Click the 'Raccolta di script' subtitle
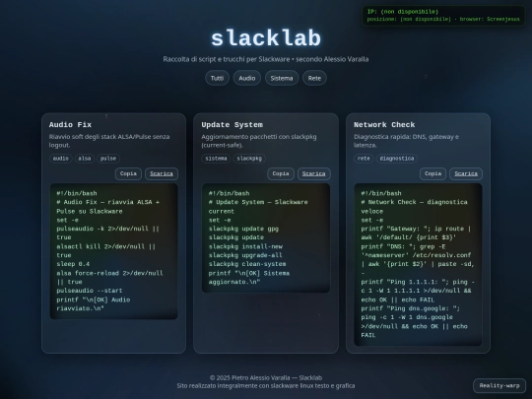Viewport: 532px width, 399px height. click(x=266, y=59)
